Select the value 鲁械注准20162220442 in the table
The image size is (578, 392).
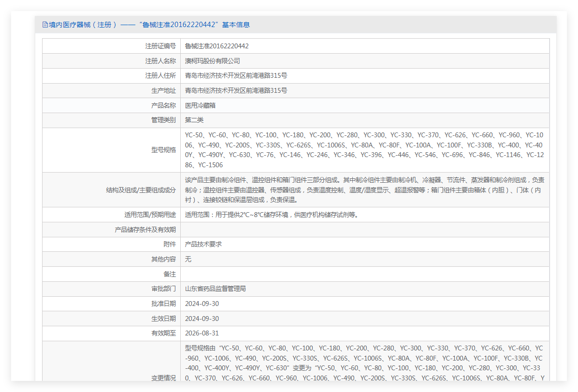click(217, 46)
